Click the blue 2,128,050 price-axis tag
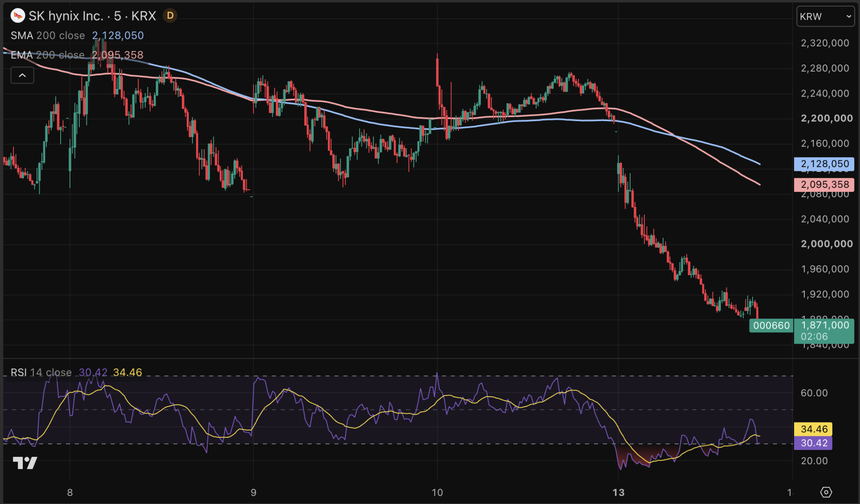This screenshot has width=860, height=504. pyautogui.click(x=824, y=164)
